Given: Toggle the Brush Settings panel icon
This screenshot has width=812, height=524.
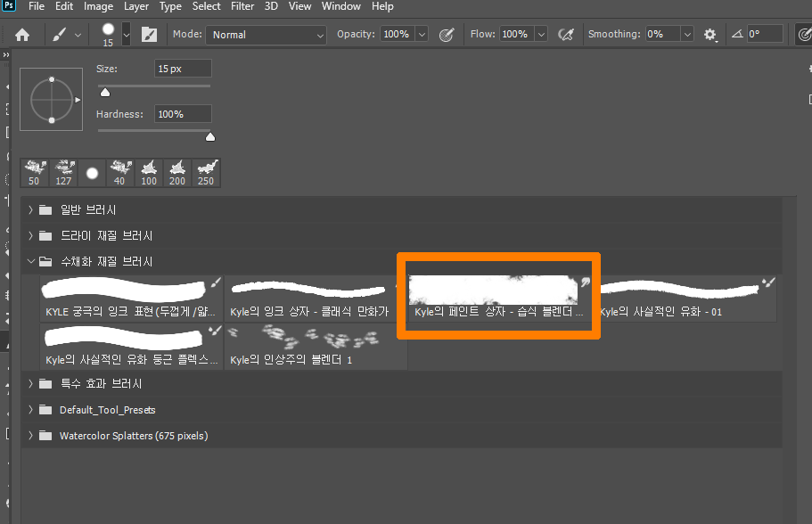Looking at the screenshot, I should pyautogui.click(x=149, y=35).
